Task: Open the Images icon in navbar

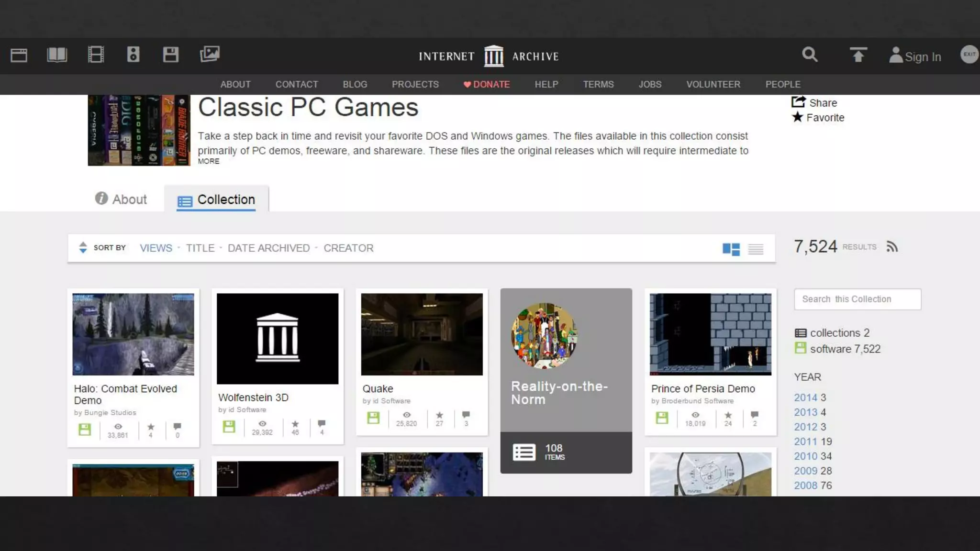Action: tap(210, 54)
